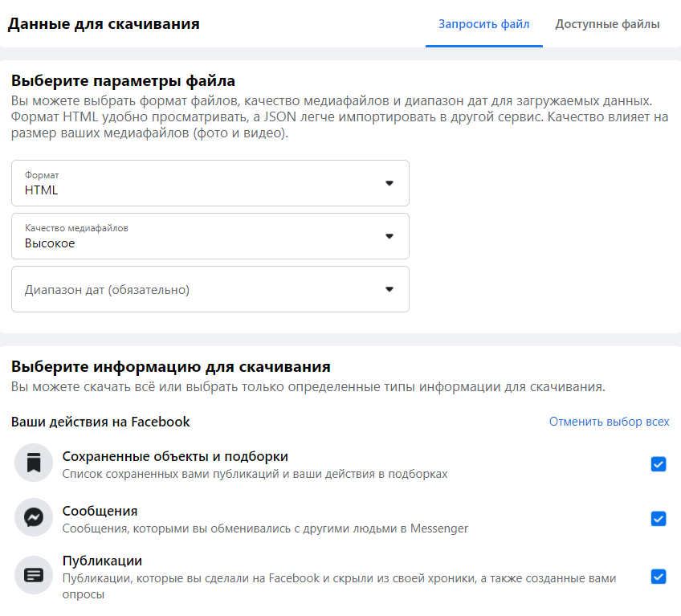Switch to the Запросить файл tab
This screenshot has height=616, width=681.
483,24
